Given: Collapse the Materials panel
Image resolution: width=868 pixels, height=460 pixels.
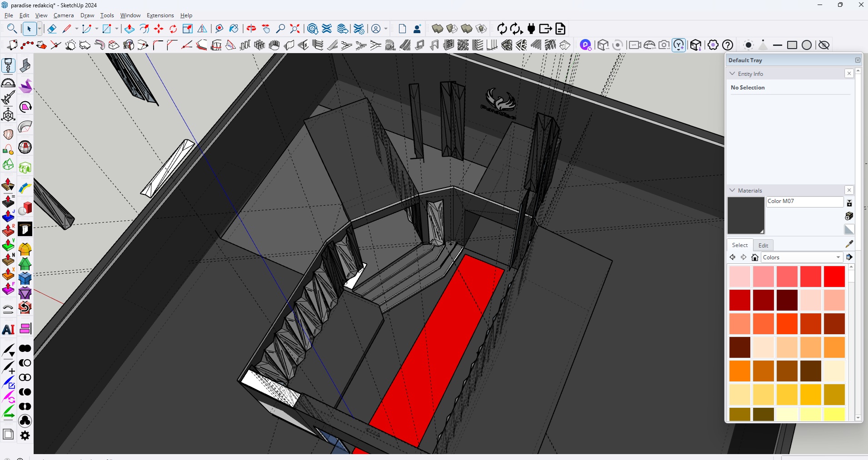Looking at the screenshot, I should (732, 190).
